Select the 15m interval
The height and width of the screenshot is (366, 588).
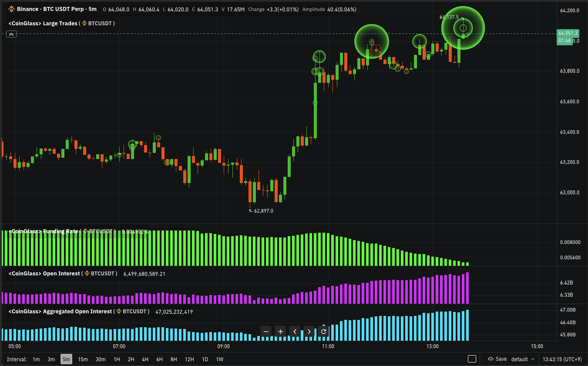pyautogui.click(x=83, y=359)
